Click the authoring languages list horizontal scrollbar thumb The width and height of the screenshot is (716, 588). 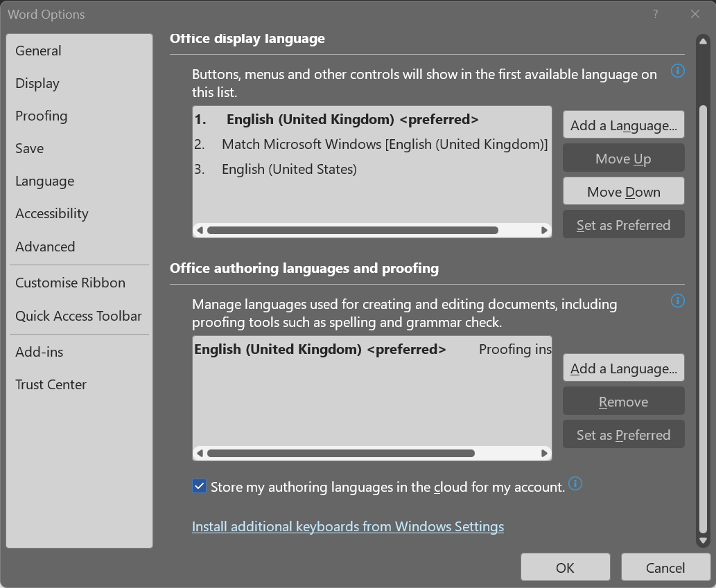click(x=340, y=454)
